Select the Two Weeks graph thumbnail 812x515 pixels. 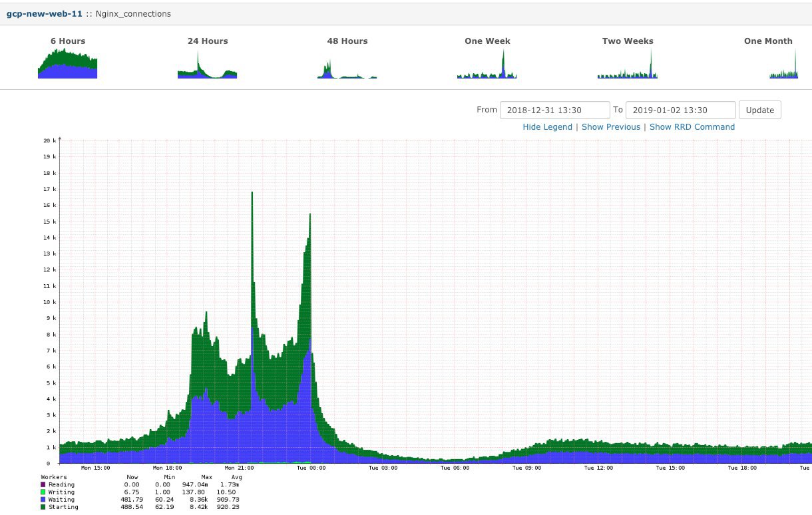628,64
